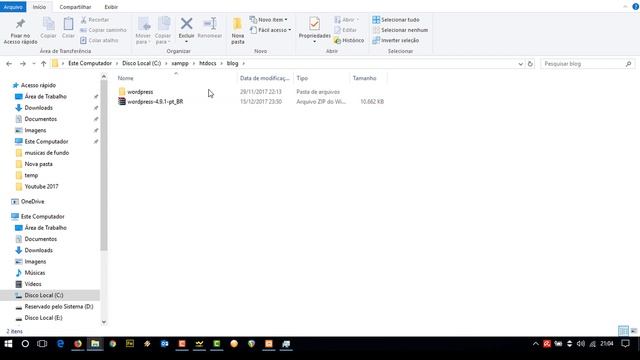Expand the address bar history dropdown
The height and width of the screenshot is (360, 640).
(520, 64)
